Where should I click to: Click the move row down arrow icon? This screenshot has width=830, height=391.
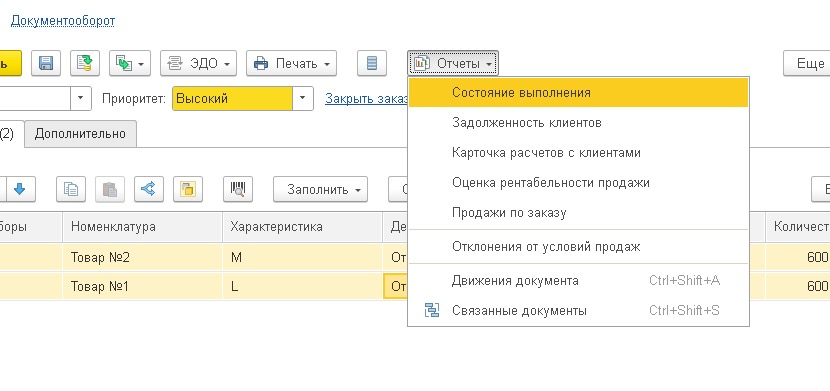pos(20,189)
